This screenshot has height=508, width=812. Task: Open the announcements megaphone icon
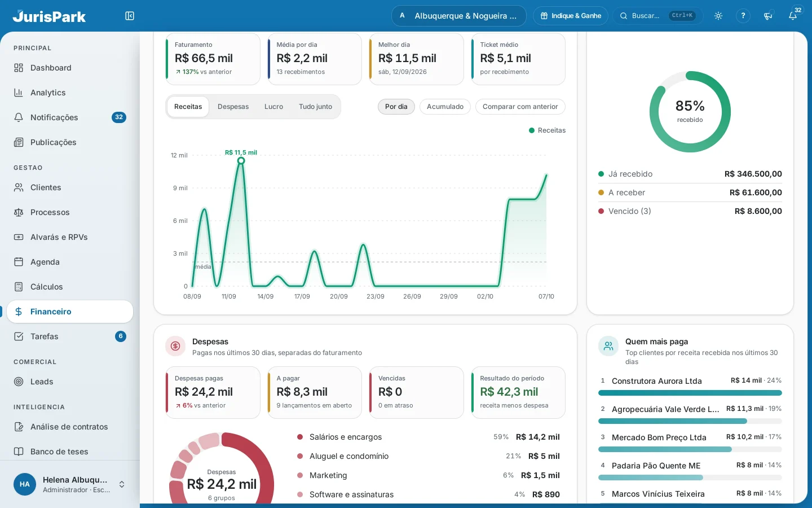click(768, 16)
